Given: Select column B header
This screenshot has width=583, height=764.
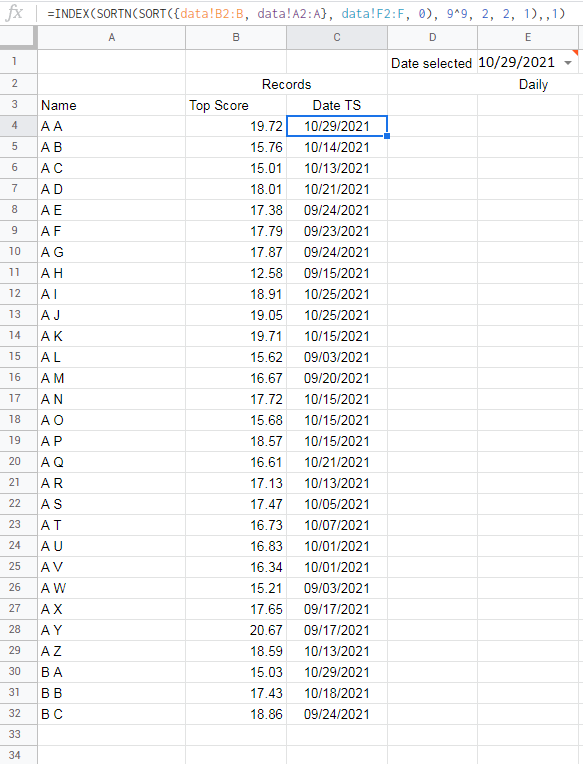Looking at the screenshot, I should 236,38.
